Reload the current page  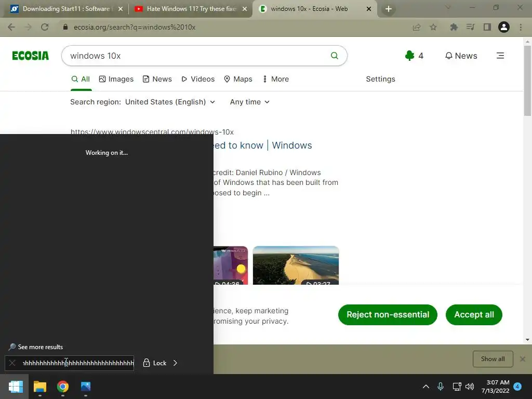pyautogui.click(x=45, y=27)
